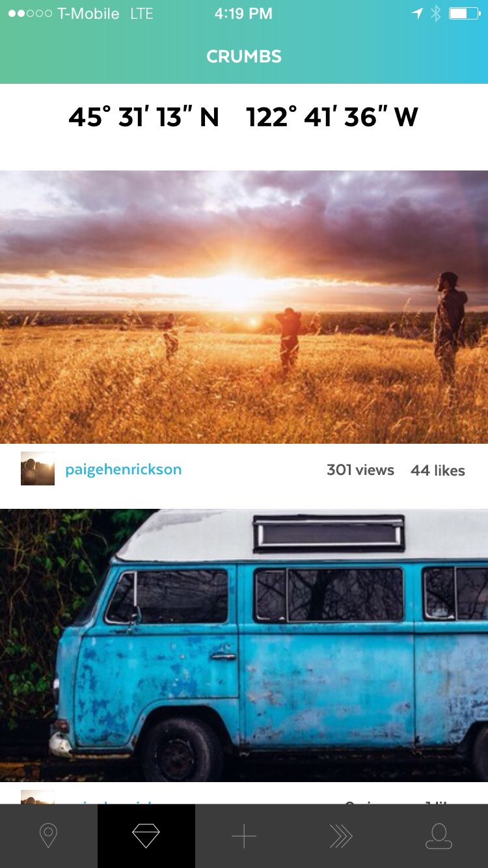
Task: Tap the T-Mobile LTE carrier label
Action: tap(105, 14)
